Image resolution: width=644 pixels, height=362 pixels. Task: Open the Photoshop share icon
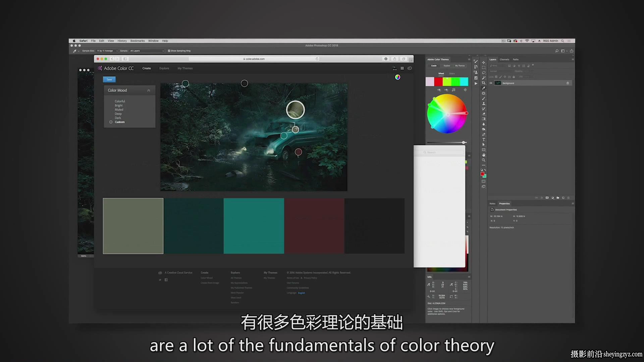point(572,51)
